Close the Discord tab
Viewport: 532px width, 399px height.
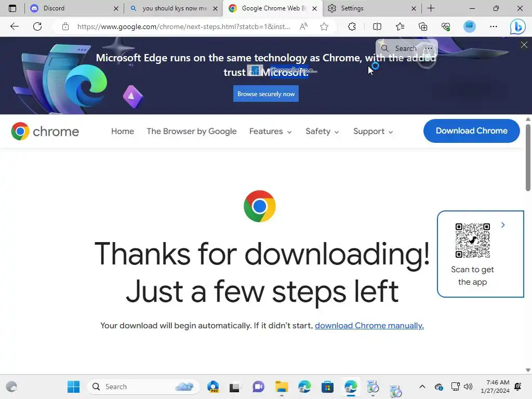pyautogui.click(x=116, y=8)
